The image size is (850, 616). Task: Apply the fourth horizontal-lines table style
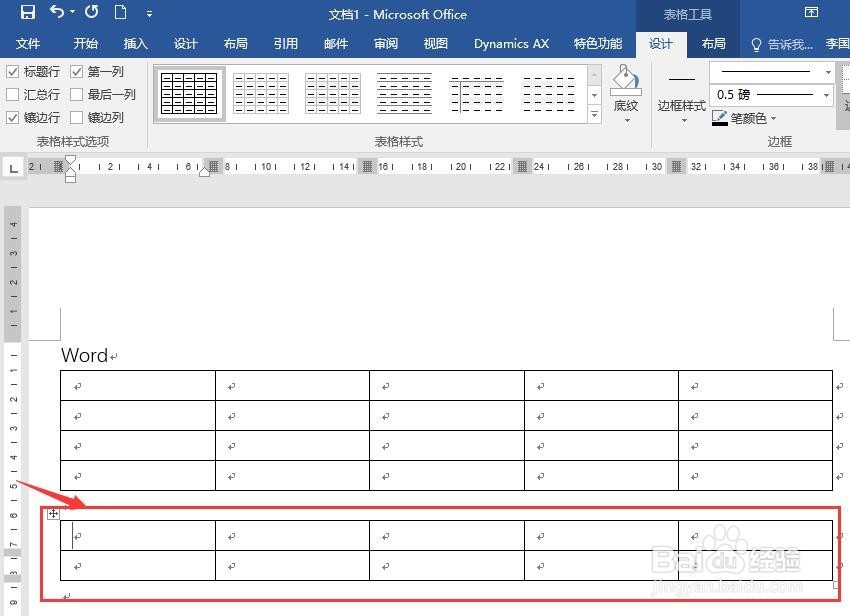404,93
